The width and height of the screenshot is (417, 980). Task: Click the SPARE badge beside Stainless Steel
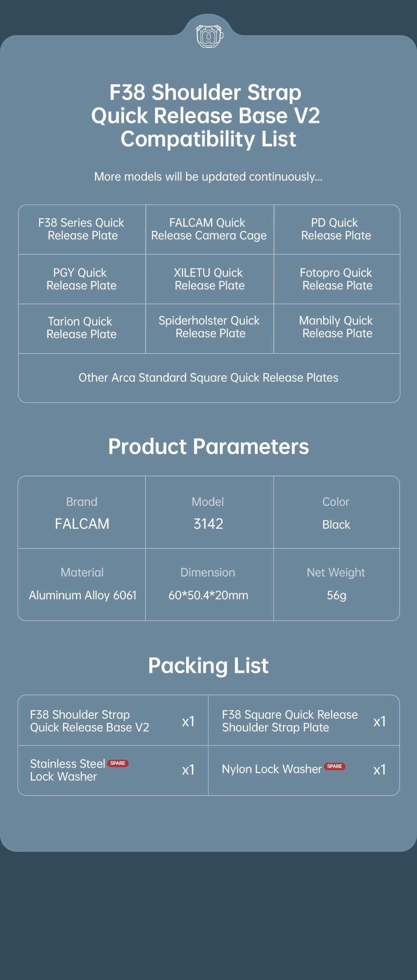(118, 763)
